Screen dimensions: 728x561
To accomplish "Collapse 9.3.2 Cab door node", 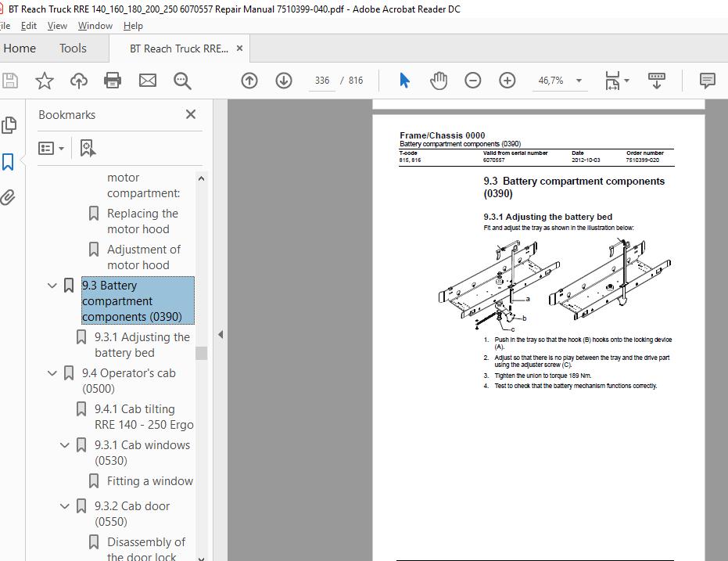I will pyautogui.click(x=65, y=505).
